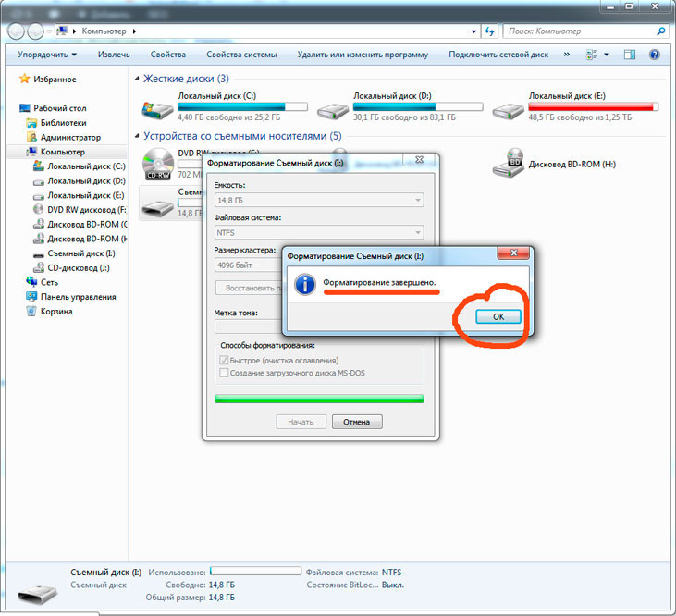Click the Отмена button in format dialog
Screen dimensions: 676x616
[x=357, y=422]
